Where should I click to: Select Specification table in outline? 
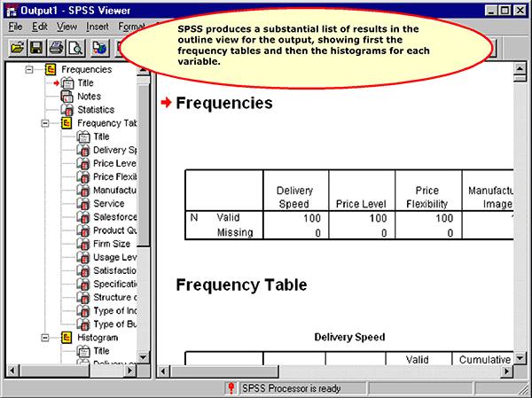click(x=114, y=284)
